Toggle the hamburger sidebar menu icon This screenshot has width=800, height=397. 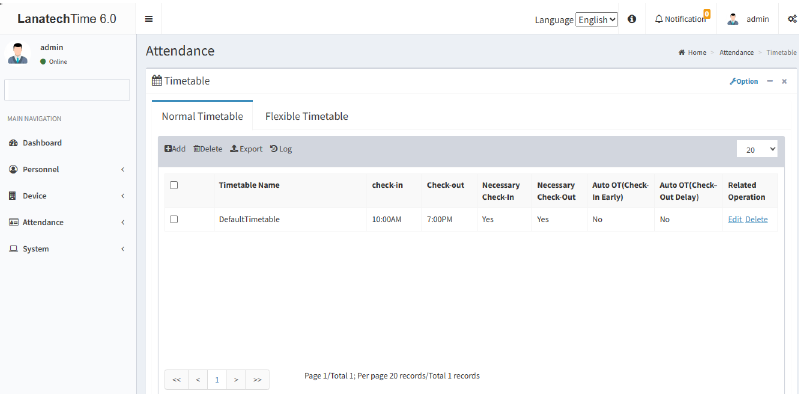[x=148, y=19]
